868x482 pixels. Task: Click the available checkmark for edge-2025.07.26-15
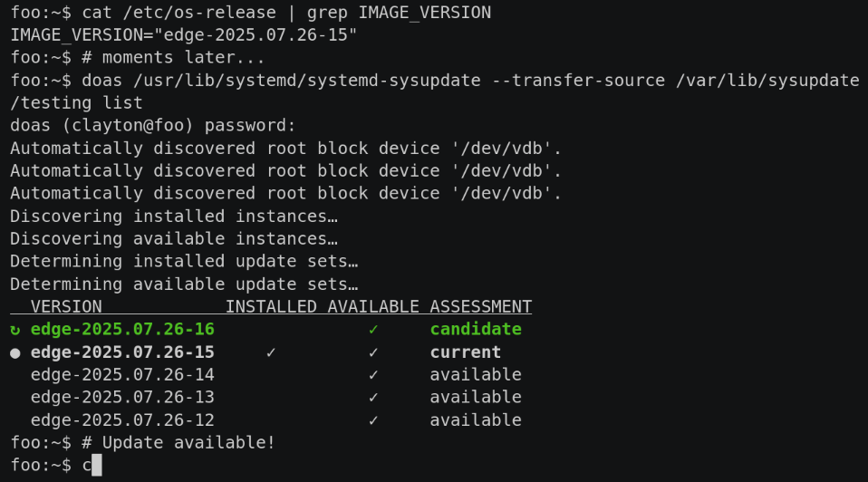[373, 352]
